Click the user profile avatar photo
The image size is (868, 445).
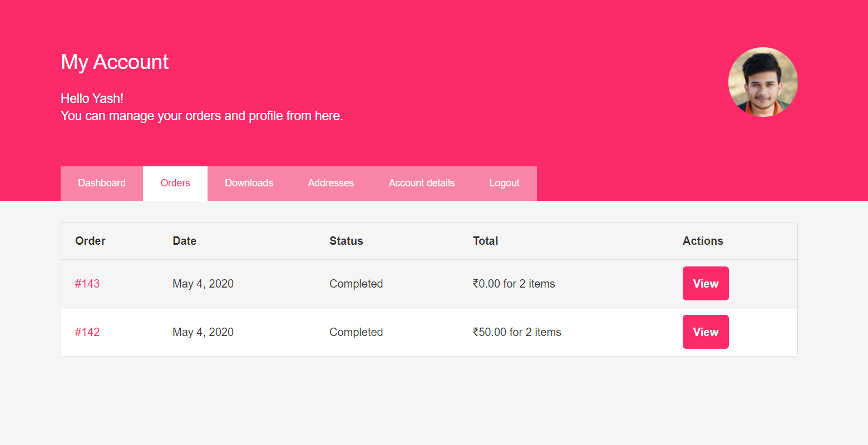pyautogui.click(x=763, y=82)
